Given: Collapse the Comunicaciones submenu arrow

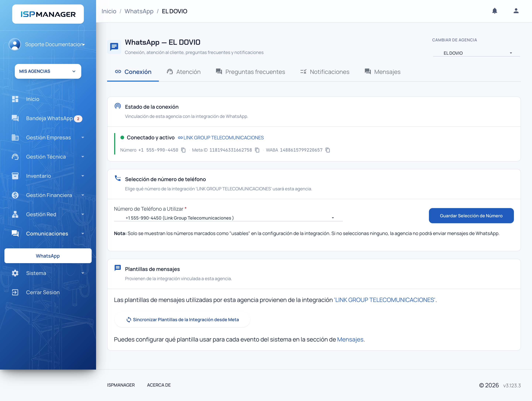Looking at the screenshot, I should point(83,234).
